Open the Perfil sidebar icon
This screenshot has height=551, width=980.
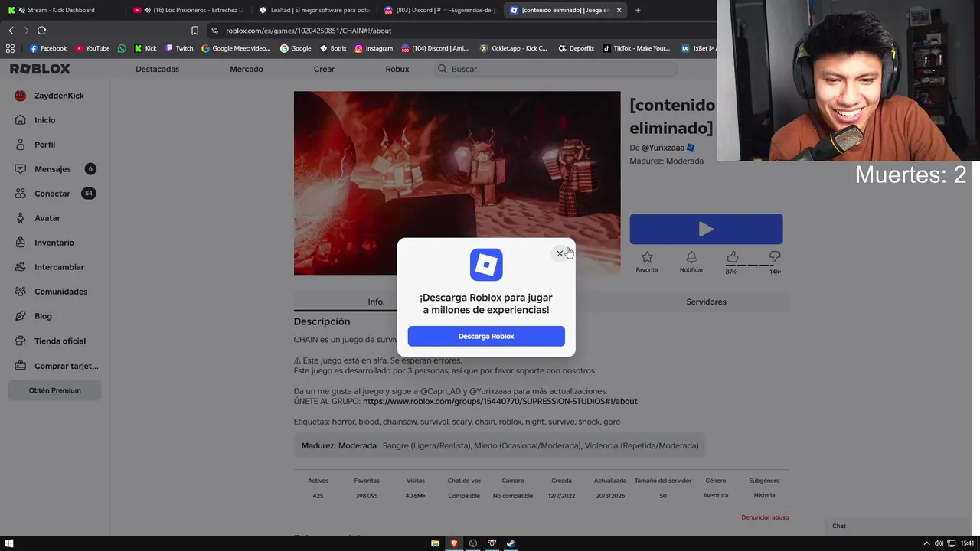21,145
